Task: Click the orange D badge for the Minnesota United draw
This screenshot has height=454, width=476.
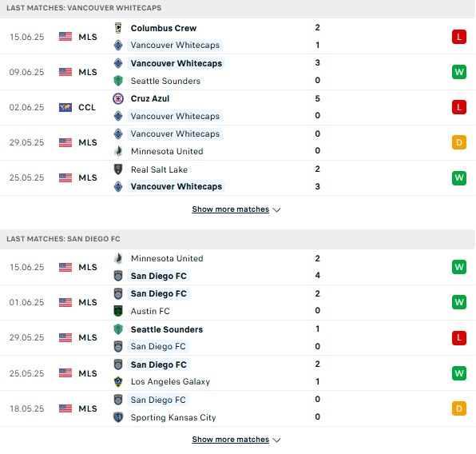Action: pos(459,142)
